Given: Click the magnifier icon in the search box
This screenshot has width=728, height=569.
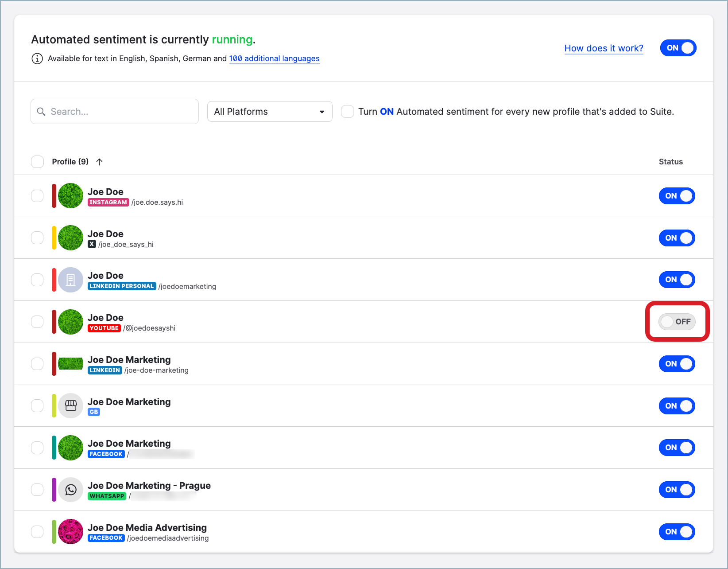Looking at the screenshot, I should 41,111.
